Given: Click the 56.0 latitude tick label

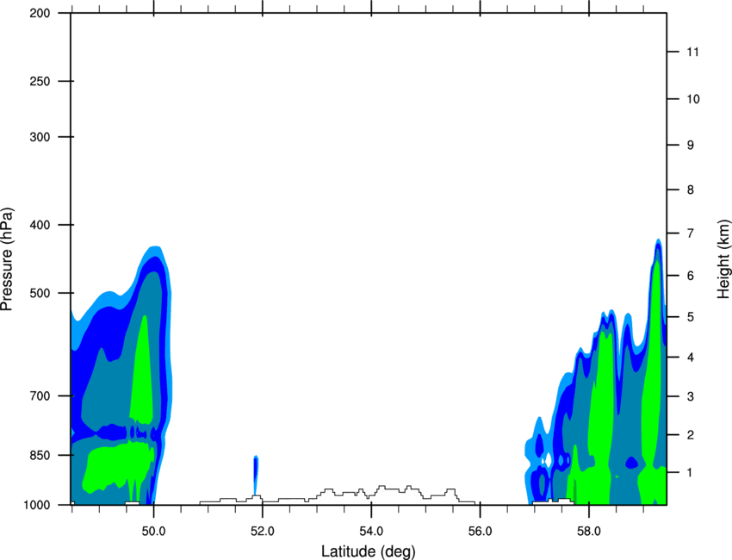Looking at the screenshot, I should [481, 532].
